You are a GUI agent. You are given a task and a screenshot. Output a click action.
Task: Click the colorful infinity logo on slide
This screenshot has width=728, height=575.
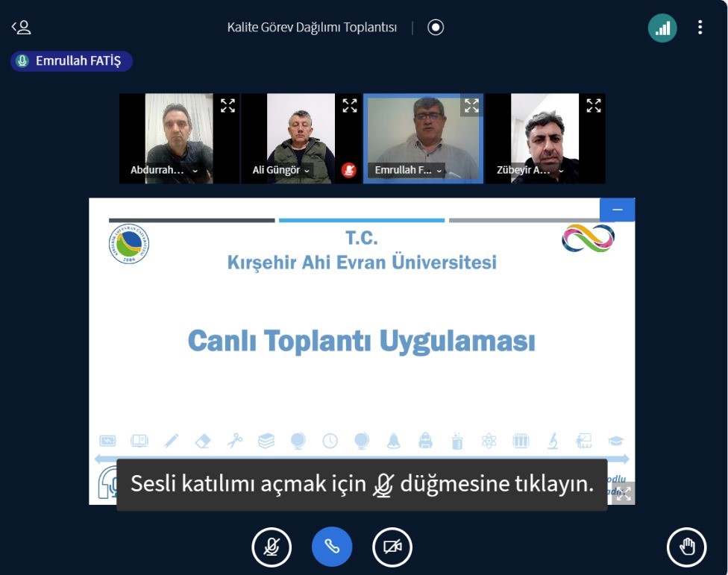coord(588,238)
